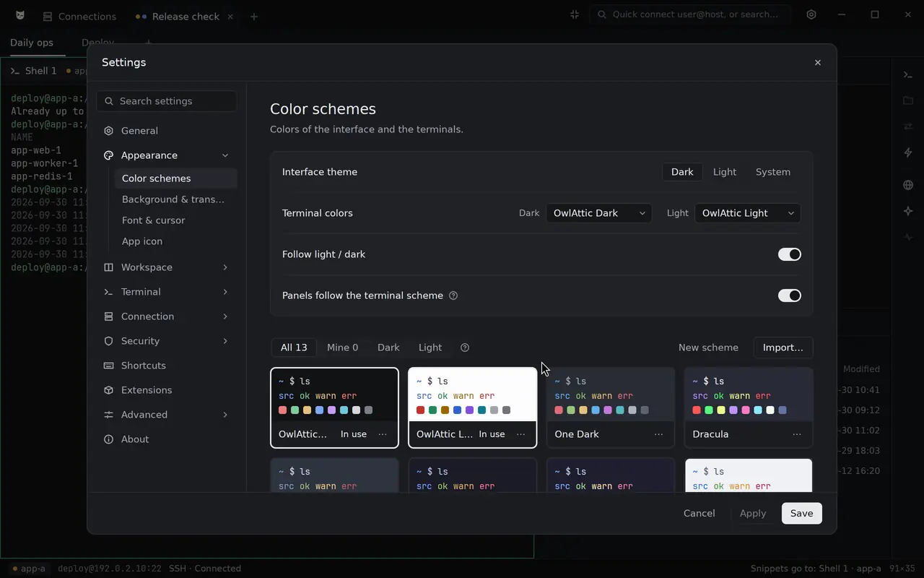This screenshot has width=924, height=578.
Task: Click the red swatch in Dracula preview
Action: pos(697,410)
